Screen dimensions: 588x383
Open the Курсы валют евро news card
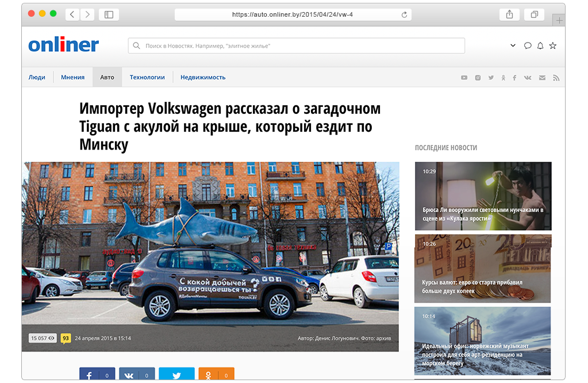point(483,269)
